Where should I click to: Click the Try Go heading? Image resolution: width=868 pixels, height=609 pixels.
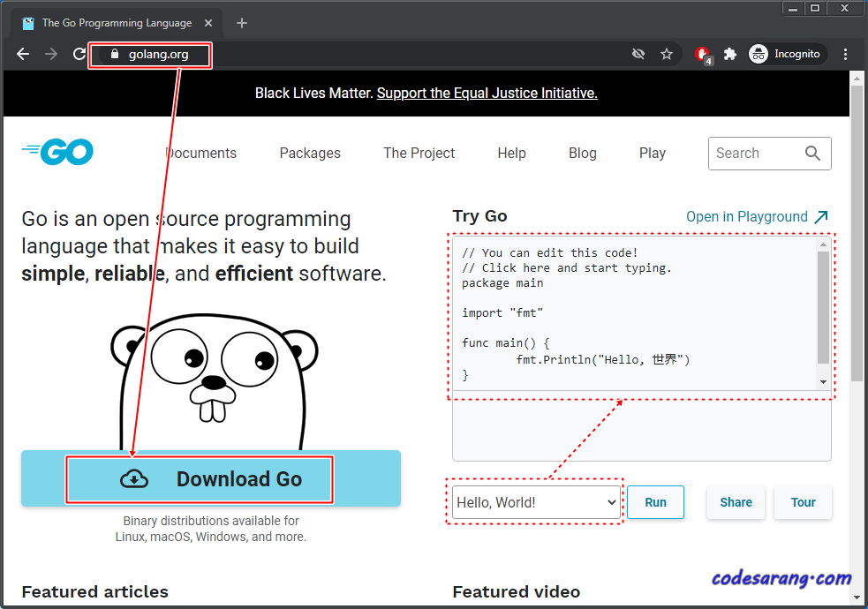[479, 215]
